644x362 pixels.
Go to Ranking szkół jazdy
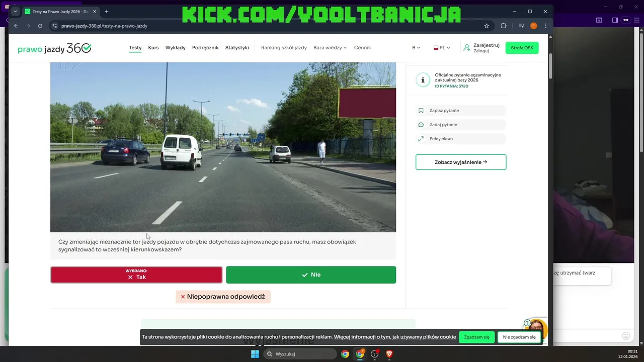(x=284, y=48)
